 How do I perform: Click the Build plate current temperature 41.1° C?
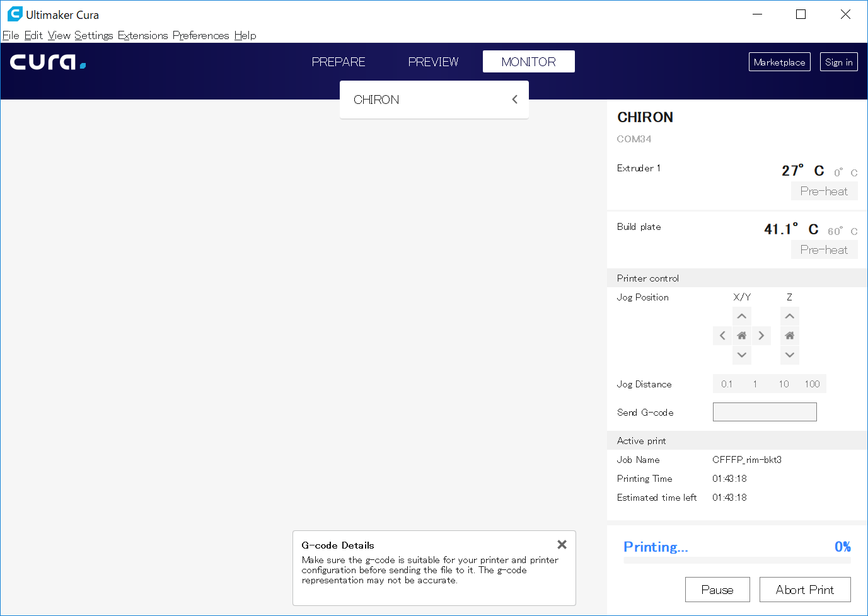point(792,229)
